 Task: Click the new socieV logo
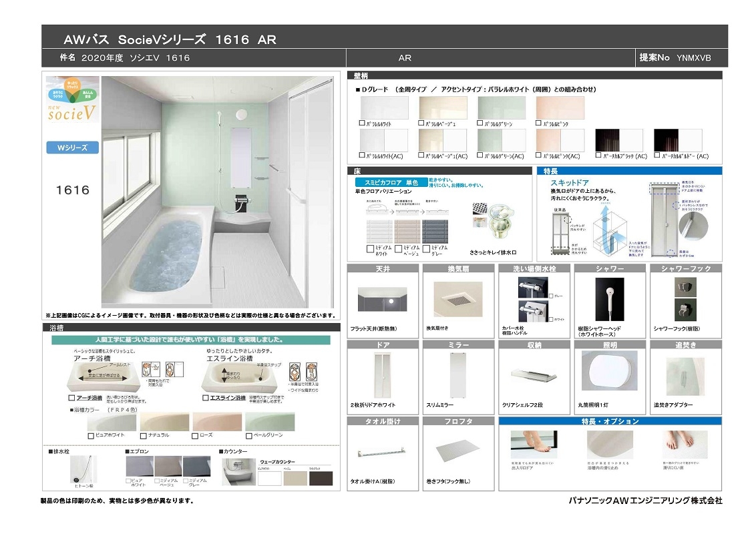click(73, 99)
